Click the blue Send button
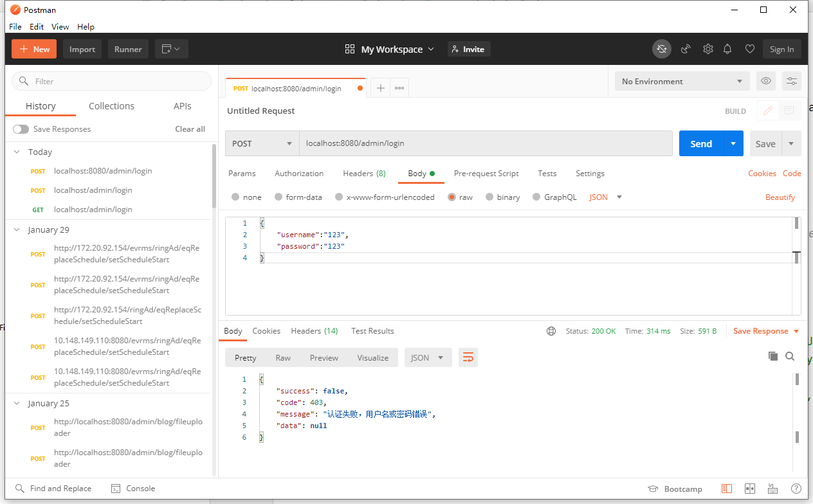 click(x=701, y=143)
